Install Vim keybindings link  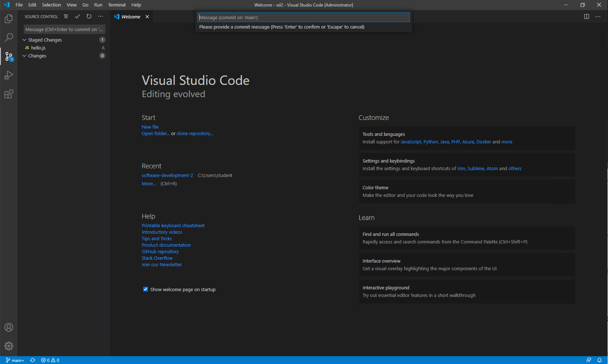click(x=461, y=169)
